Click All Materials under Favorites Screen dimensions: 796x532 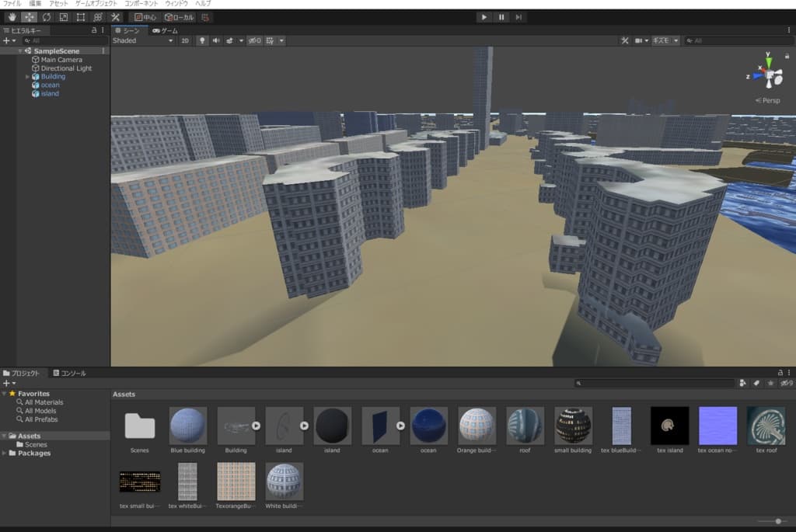tap(44, 402)
